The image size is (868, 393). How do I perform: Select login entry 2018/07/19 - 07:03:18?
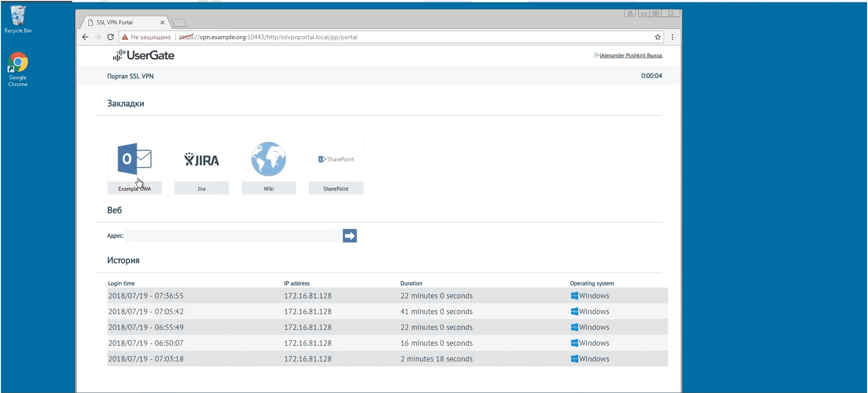pyautogui.click(x=388, y=359)
